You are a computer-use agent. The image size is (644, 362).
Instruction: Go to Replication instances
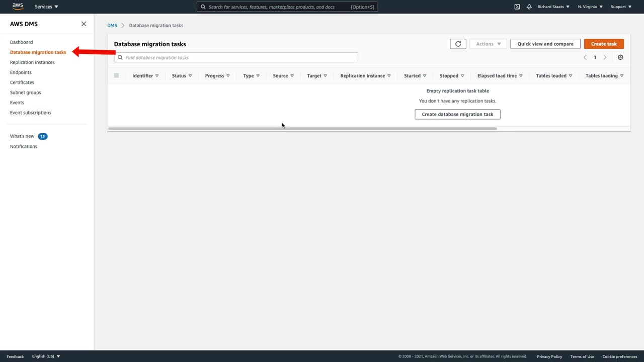click(32, 62)
